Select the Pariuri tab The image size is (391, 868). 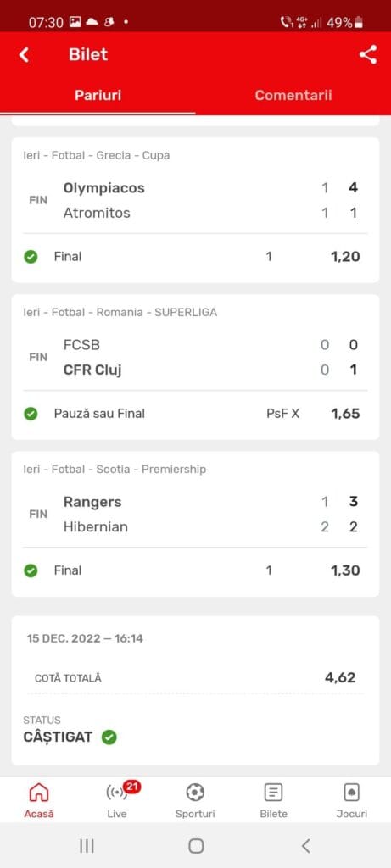click(x=98, y=95)
